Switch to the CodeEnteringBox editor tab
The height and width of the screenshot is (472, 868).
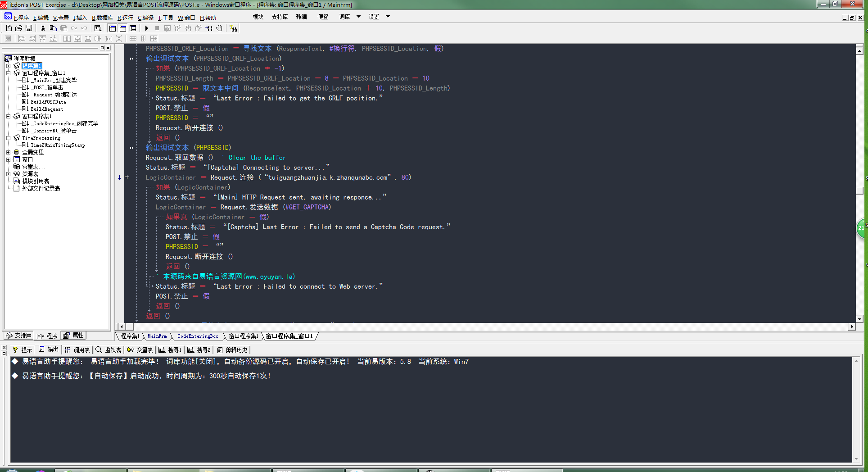click(198, 336)
